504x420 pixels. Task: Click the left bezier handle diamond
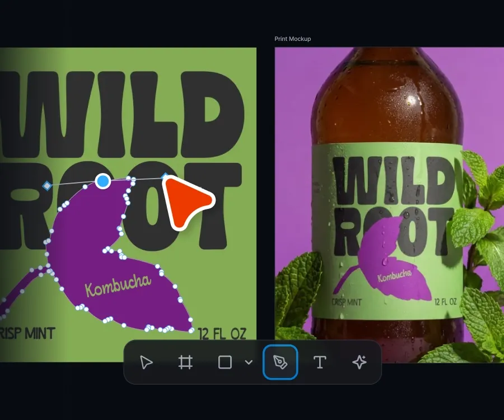tap(47, 186)
